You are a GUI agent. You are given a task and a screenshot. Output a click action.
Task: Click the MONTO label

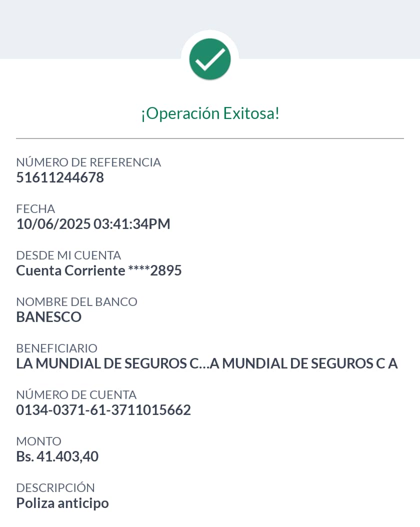[39, 441]
